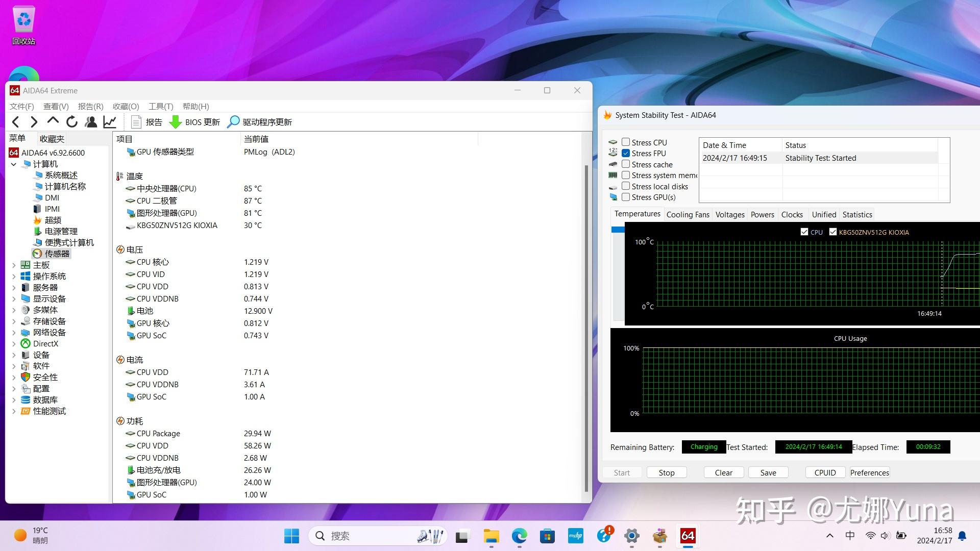Expand the 主板 tree node
Viewport: 980px width, 551px height.
tap(14, 265)
